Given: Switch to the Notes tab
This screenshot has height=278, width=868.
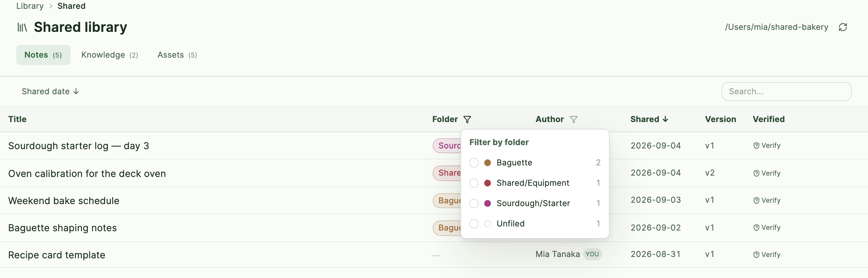Looking at the screenshot, I should coord(43,55).
